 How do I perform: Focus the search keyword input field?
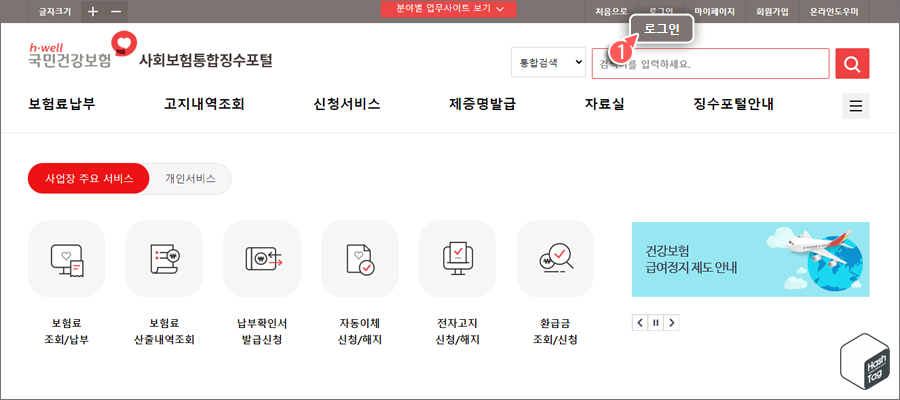[x=711, y=63]
